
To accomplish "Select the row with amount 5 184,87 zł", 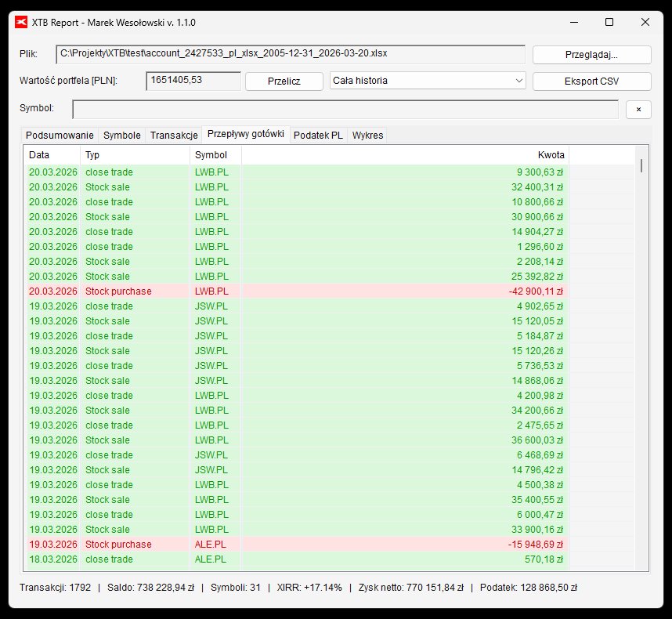I will tap(296, 336).
